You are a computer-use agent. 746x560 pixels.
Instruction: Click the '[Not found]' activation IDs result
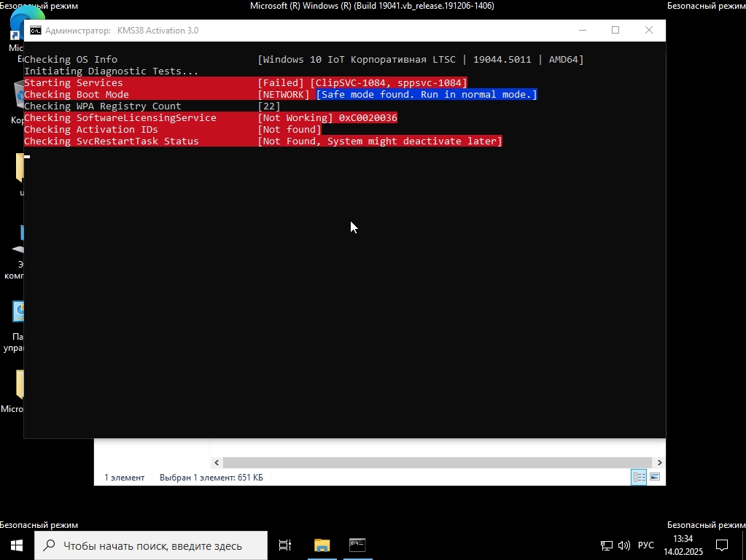click(x=290, y=129)
